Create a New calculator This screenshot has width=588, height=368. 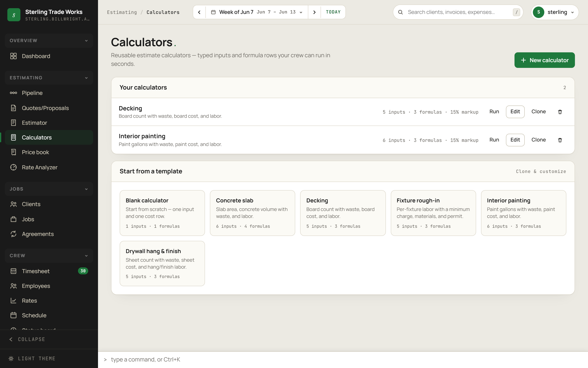(x=544, y=60)
